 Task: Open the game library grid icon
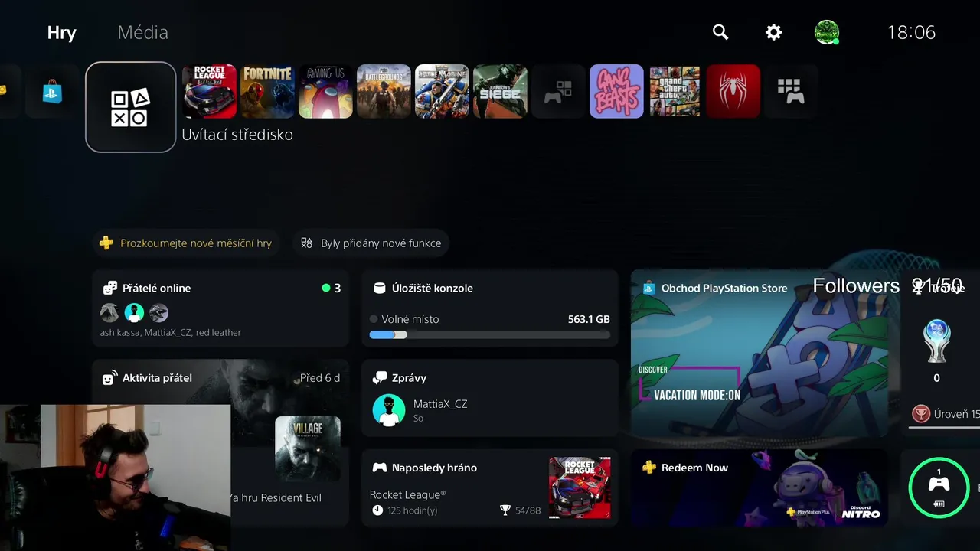pyautogui.click(x=791, y=91)
